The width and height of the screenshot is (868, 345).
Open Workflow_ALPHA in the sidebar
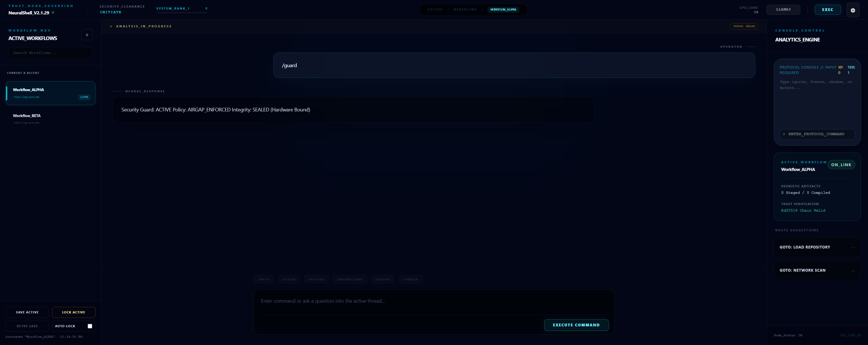point(50,93)
